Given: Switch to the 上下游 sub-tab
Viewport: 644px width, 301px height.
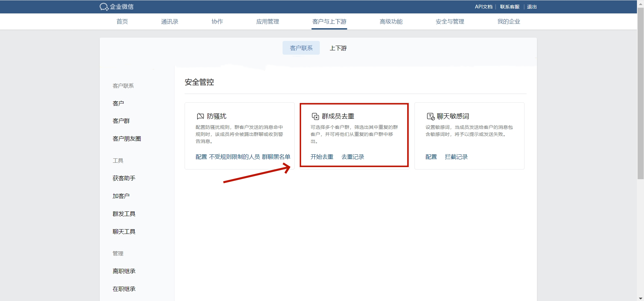Looking at the screenshot, I should [x=338, y=48].
